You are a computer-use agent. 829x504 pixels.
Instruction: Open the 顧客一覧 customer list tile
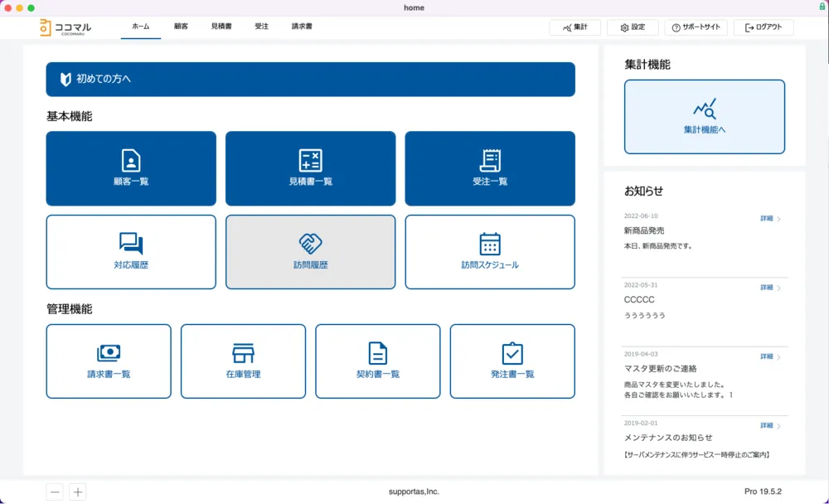coord(131,168)
